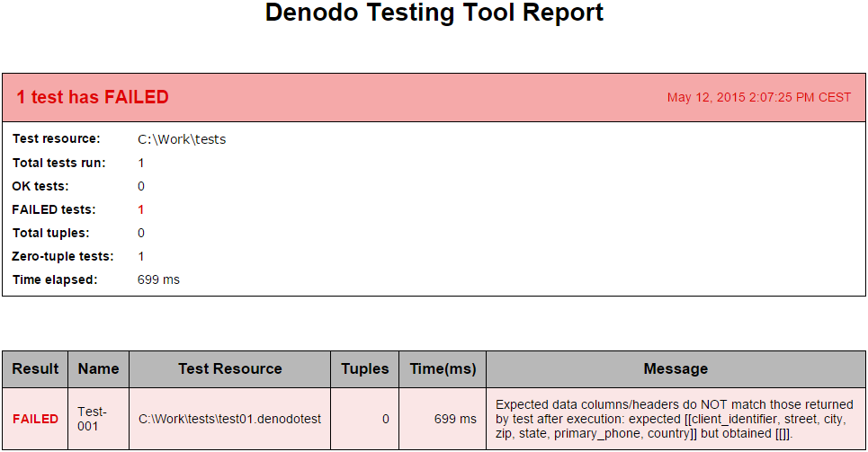This screenshot has width=868, height=452.
Task: Click the 'Total tests run:' label
Action: 58,163
